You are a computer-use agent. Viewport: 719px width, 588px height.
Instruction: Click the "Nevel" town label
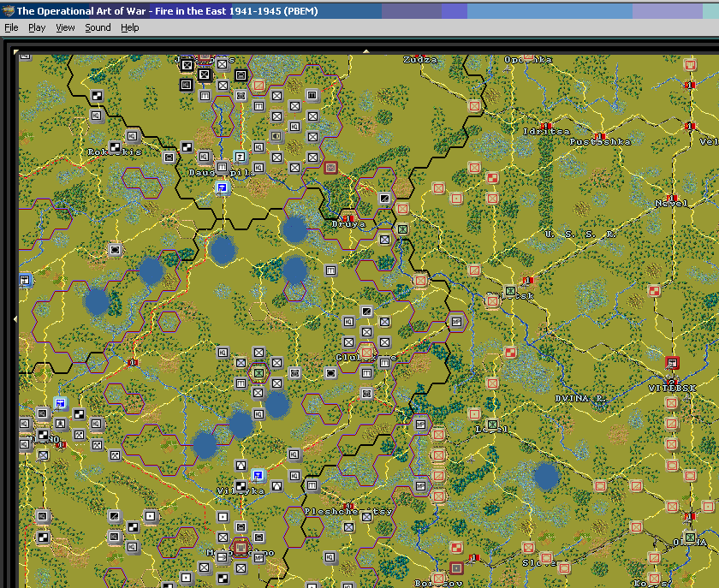click(x=671, y=203)
